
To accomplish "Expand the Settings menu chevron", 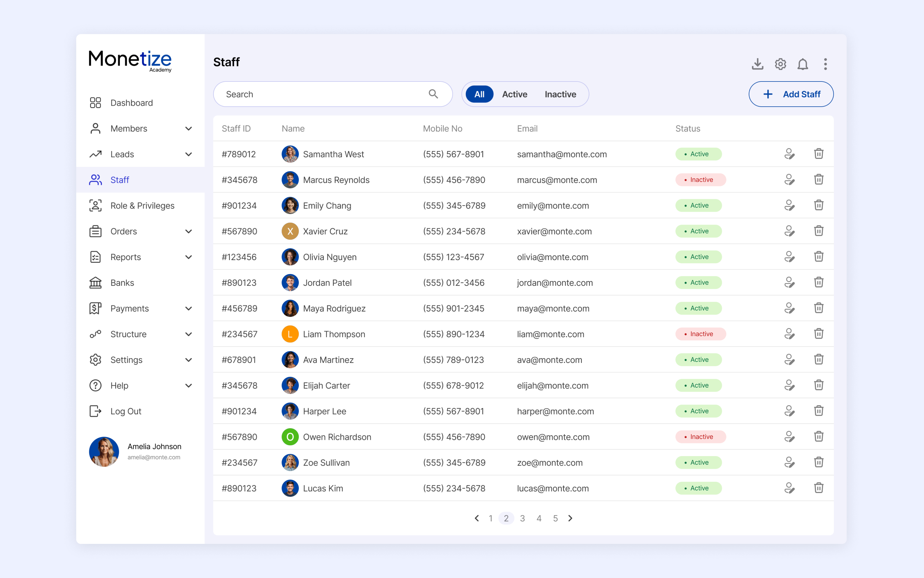I will [188, 360].
